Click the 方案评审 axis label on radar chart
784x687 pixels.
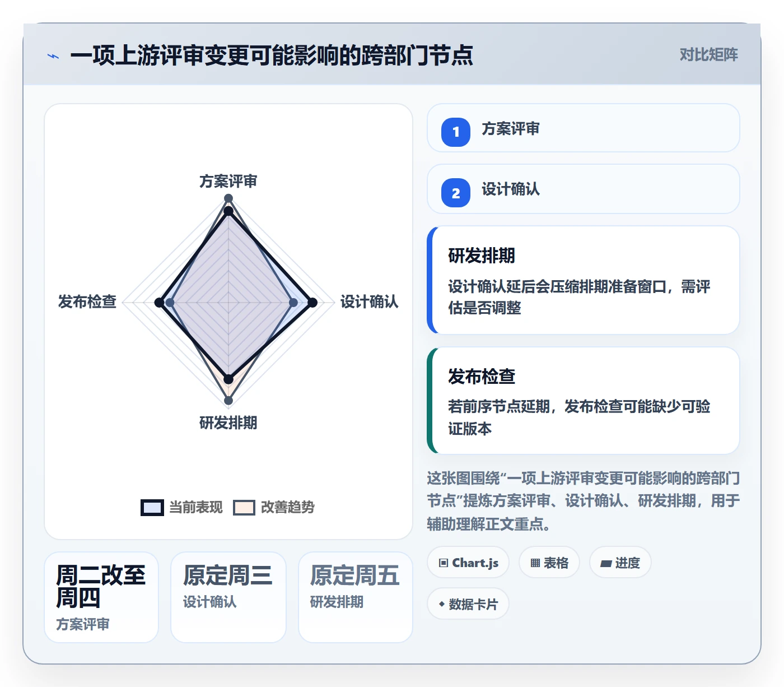coord(228,182)
